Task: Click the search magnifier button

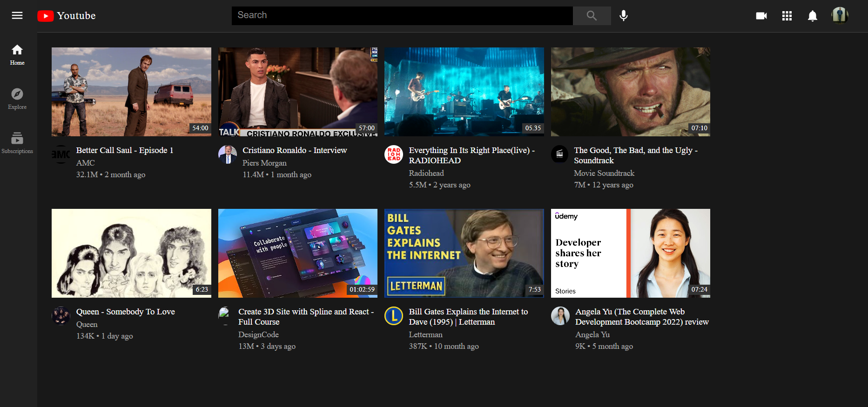Action: pos(592,16)
